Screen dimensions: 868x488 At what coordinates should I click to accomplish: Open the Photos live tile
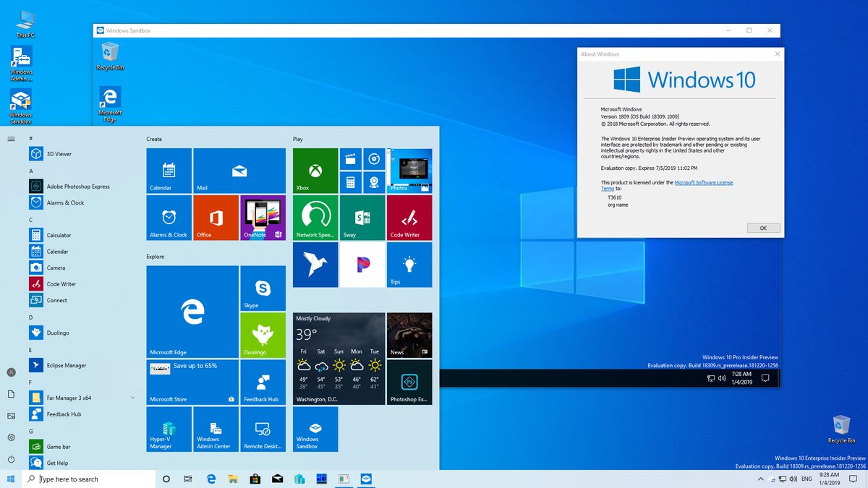pos(409,171)
